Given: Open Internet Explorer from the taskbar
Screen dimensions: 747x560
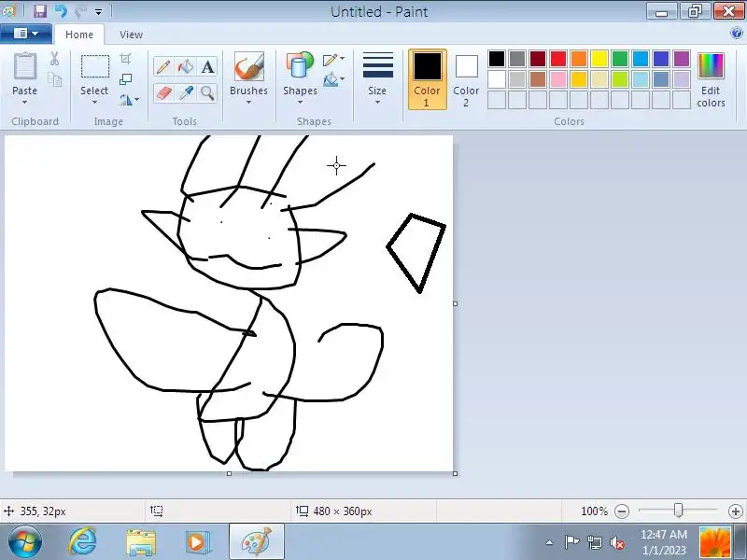Looking at the screenshot, I should point(83,542).
